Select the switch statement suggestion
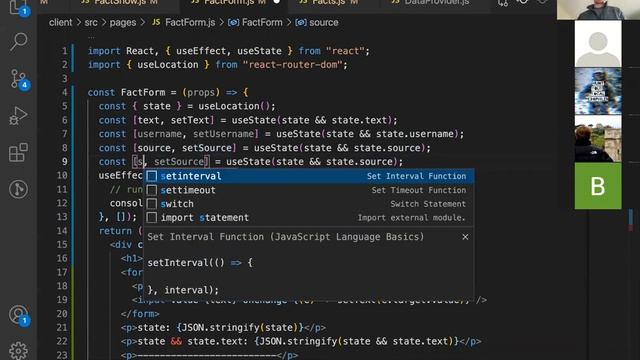 pos(309,204)
